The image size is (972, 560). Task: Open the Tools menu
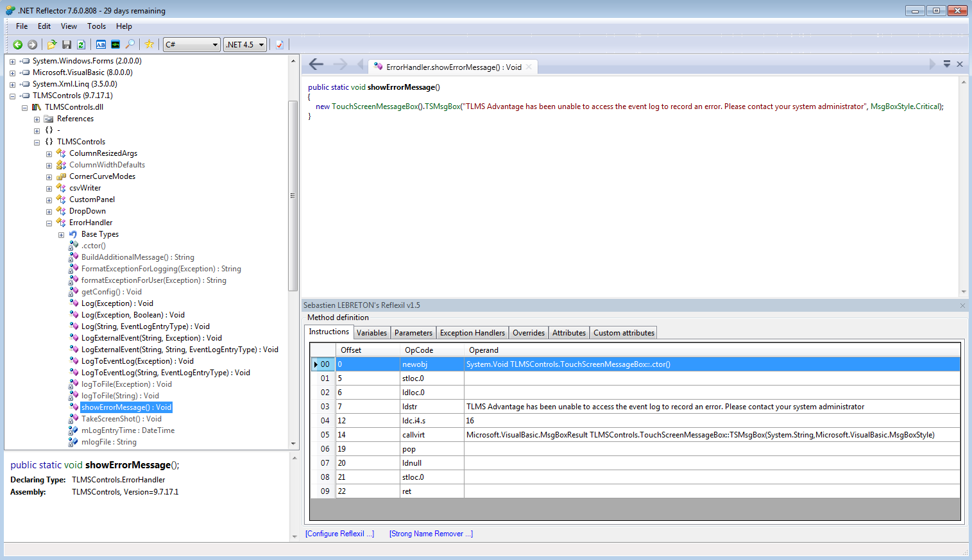[x=96, y=26]
